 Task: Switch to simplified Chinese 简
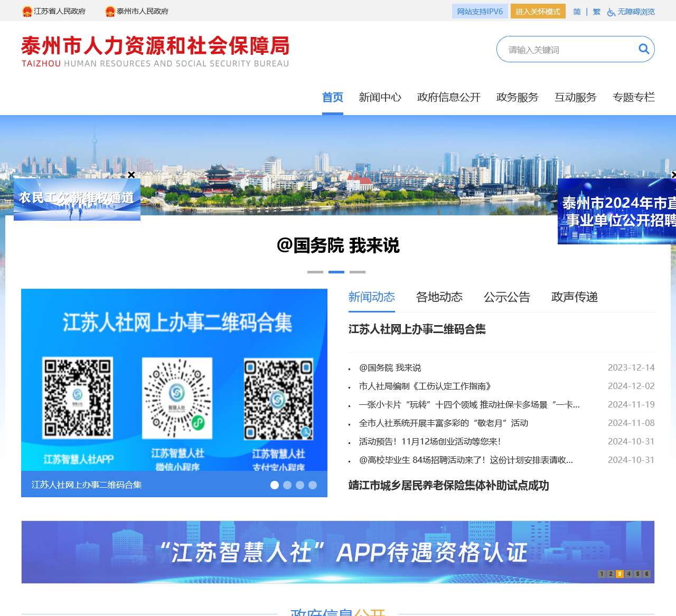coord(577,12)
